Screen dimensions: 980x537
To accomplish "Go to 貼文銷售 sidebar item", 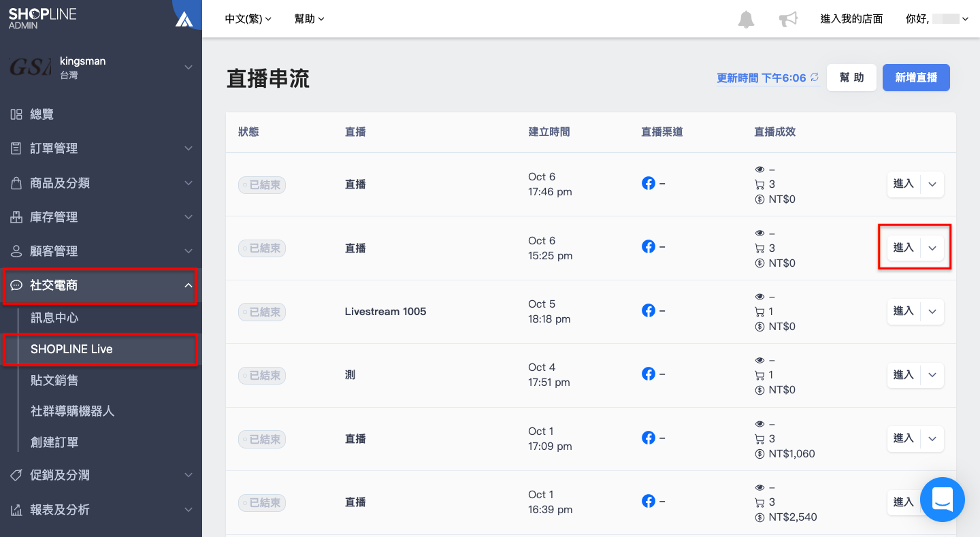I will pyautogui.click(x=54, y=380).
